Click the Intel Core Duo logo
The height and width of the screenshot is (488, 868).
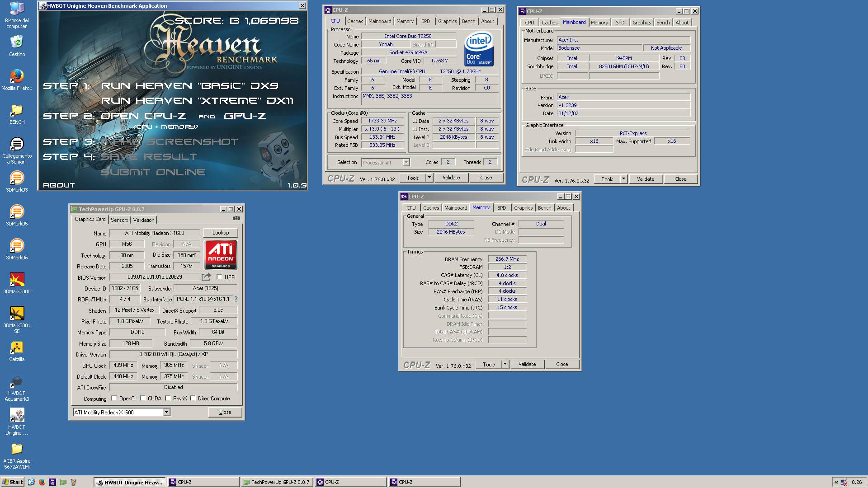coord(479,49)
